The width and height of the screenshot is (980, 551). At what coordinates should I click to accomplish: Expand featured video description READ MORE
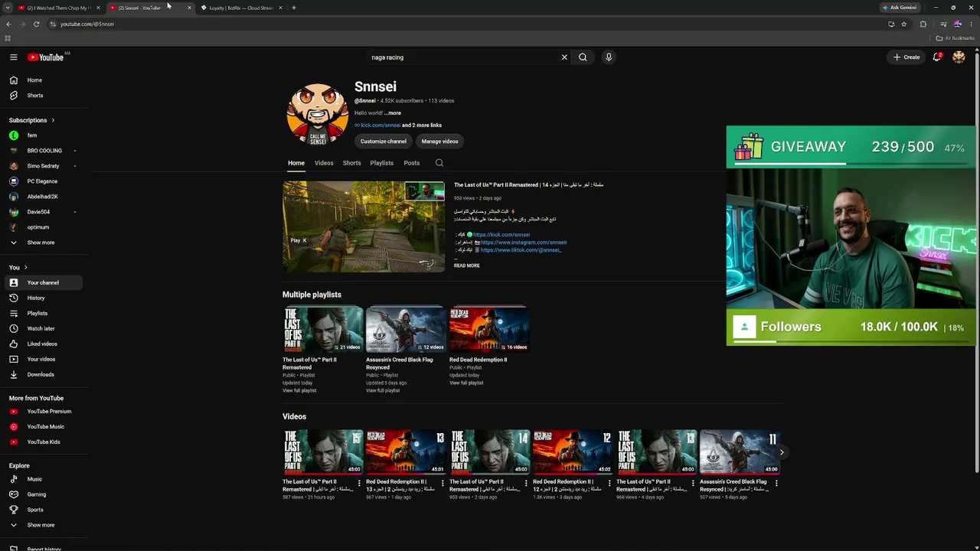(x=467, y=266)
